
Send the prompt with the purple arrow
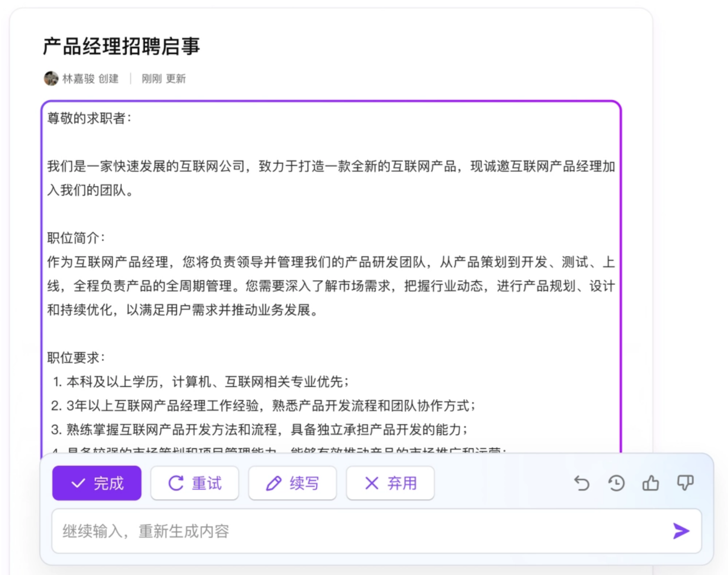681,531
